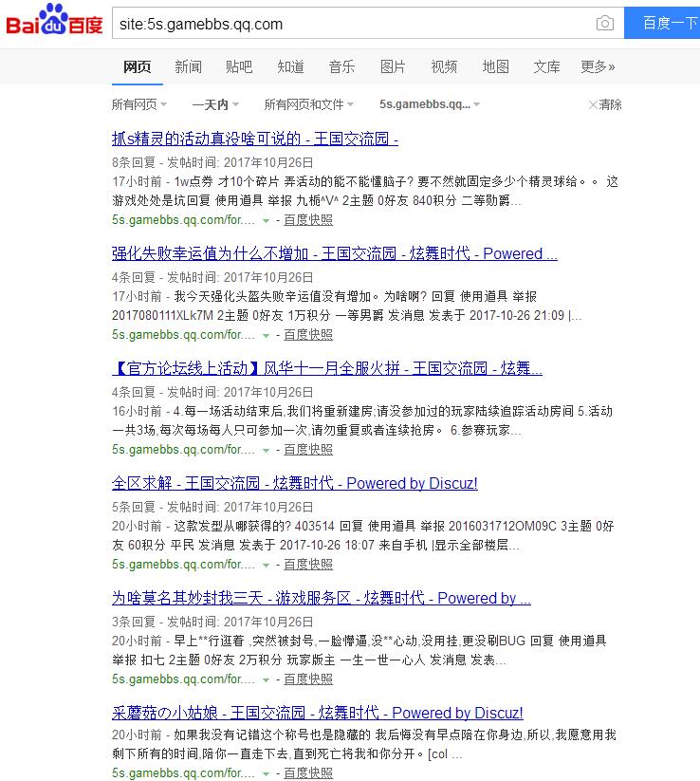Click the 百度一下 search button

point(662,23)
